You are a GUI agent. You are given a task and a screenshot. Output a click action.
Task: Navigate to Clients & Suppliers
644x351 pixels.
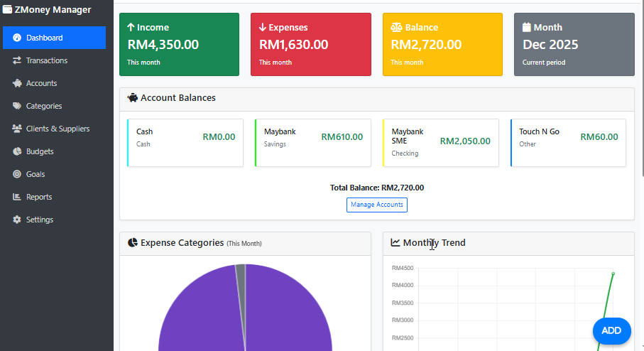click(54, 129)
